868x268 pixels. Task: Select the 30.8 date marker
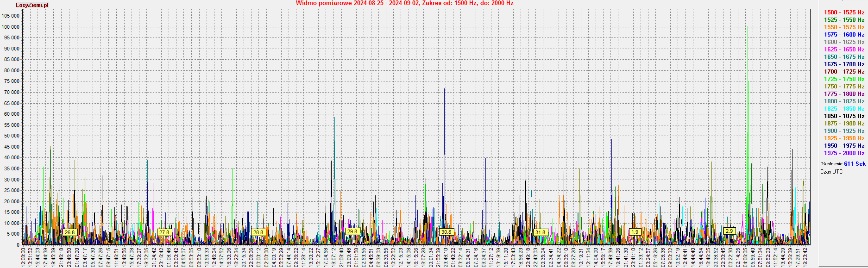pos(446,232)
